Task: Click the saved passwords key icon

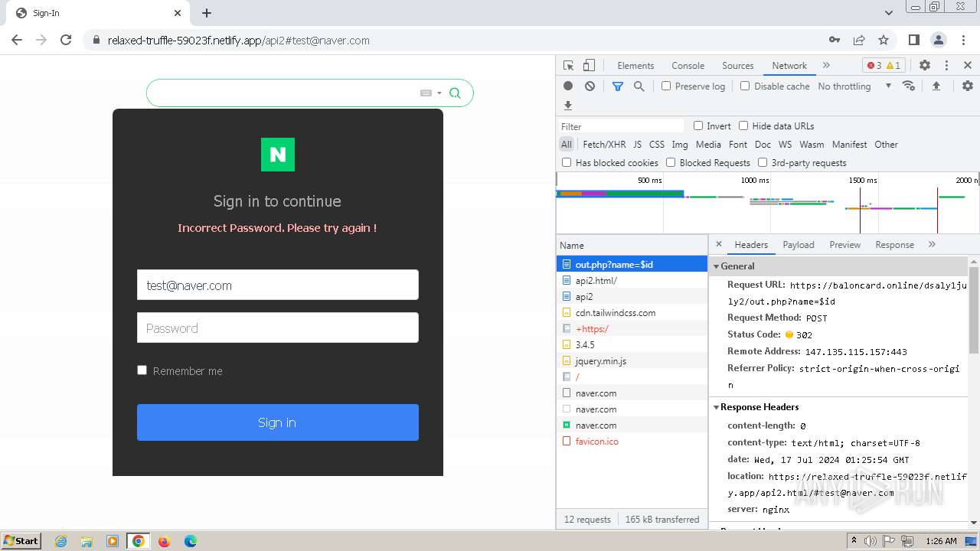Action: click(x=835, y=40)
